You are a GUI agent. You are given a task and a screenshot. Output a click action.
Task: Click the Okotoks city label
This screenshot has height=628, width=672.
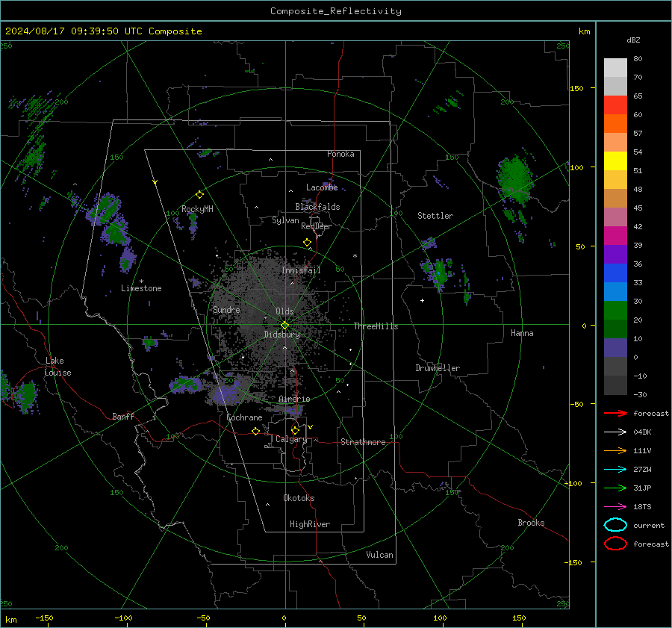299,498
